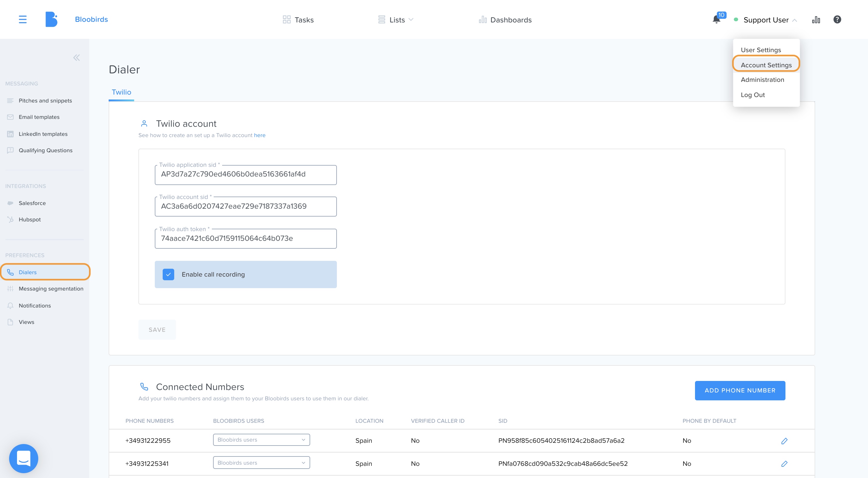
Task: Click phone number +34931225341
Action: (147, 463)
